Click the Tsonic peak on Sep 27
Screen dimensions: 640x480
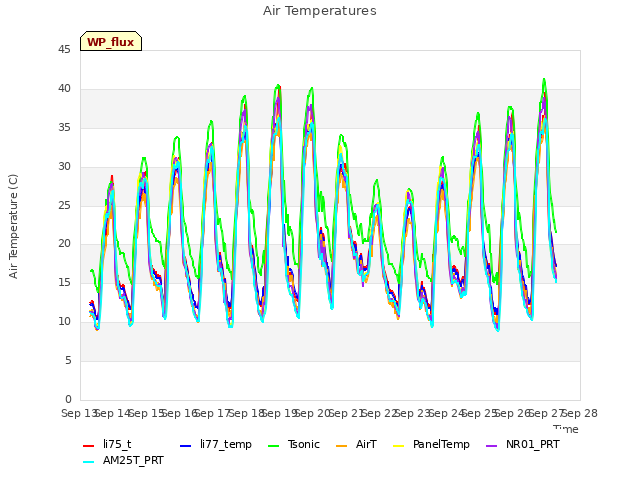point(544,79)
